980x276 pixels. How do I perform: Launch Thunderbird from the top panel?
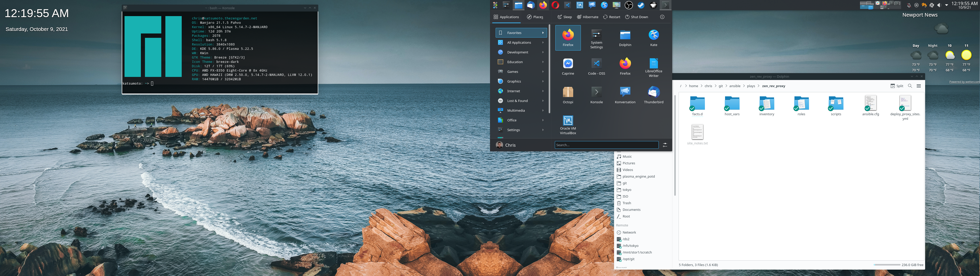click(531, 5)
